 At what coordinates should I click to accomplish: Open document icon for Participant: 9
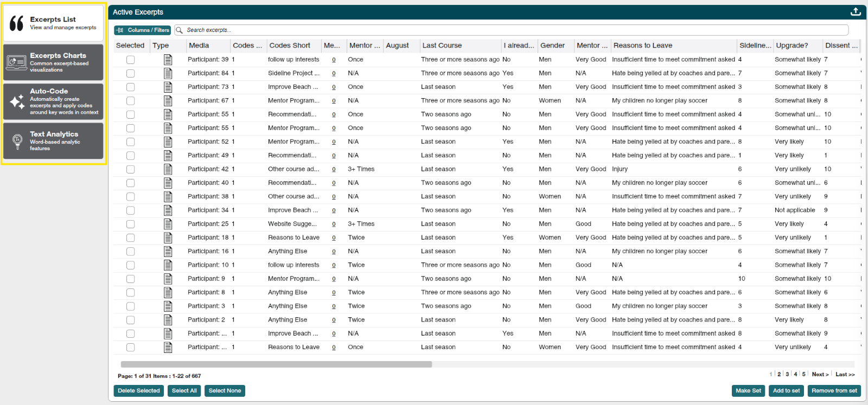point(168,279)
